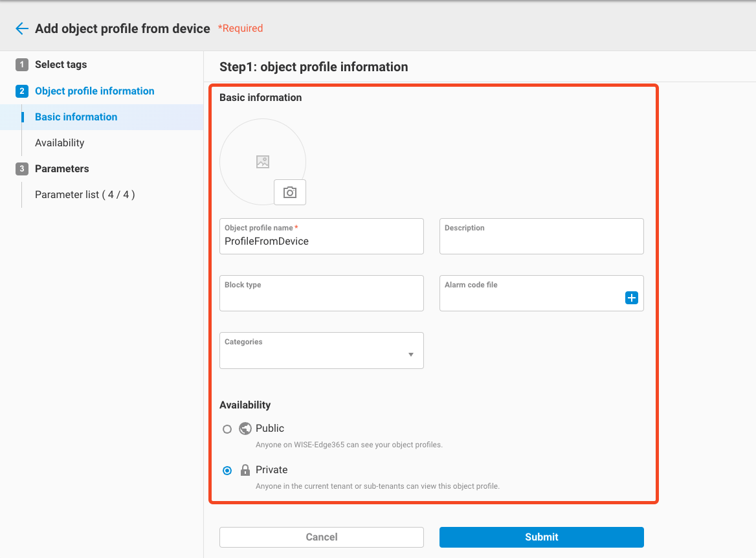Image resolution: width=756 pixels, height=558 pixels.
Task: Click the camera upload icon
Action: [x=290, y=192]
